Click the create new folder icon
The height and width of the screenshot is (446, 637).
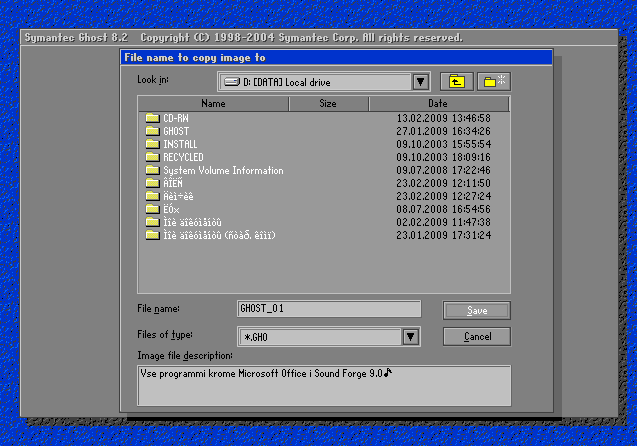point(494,82)
